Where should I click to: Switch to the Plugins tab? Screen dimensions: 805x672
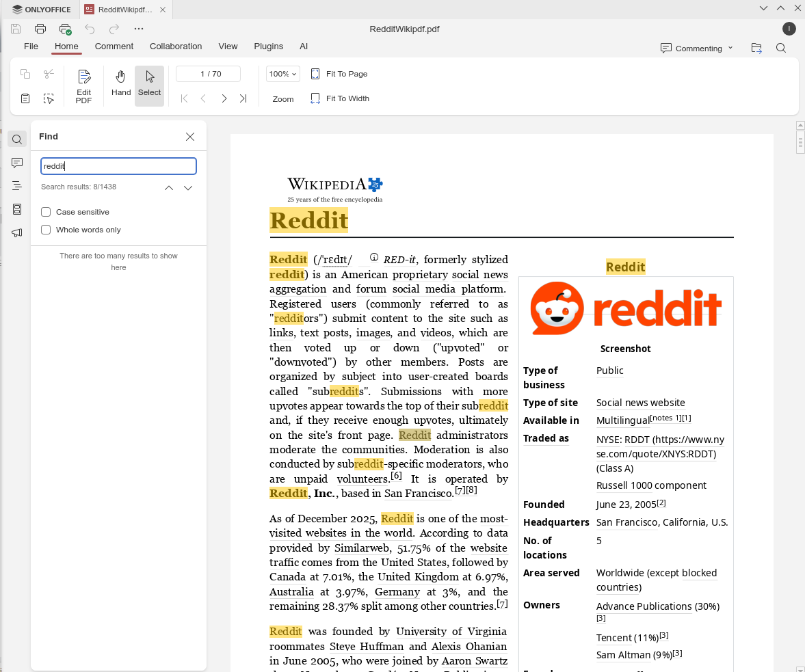pos(269,46)
